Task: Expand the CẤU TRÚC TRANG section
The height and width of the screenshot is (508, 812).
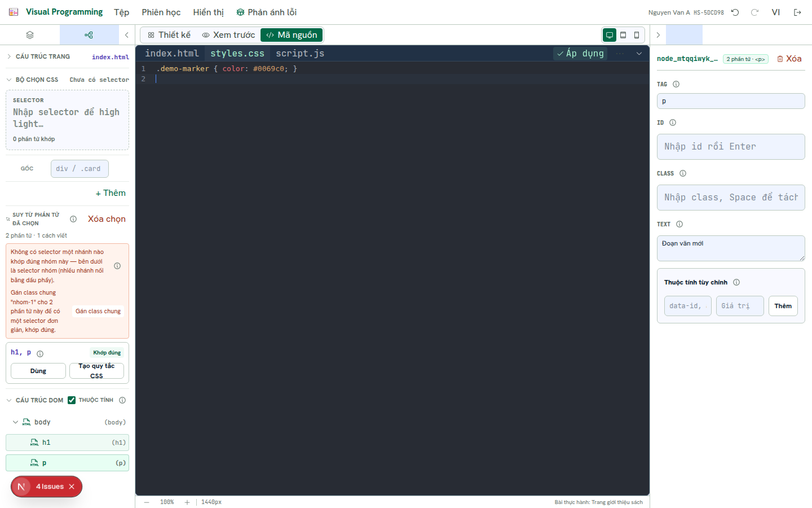Action: coord(9,56)
